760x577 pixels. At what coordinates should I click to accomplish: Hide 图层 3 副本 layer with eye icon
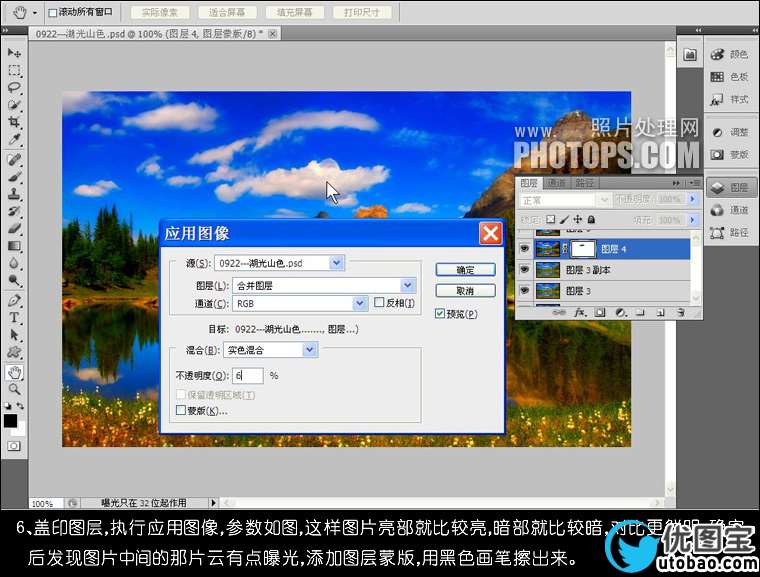point(524,270)
